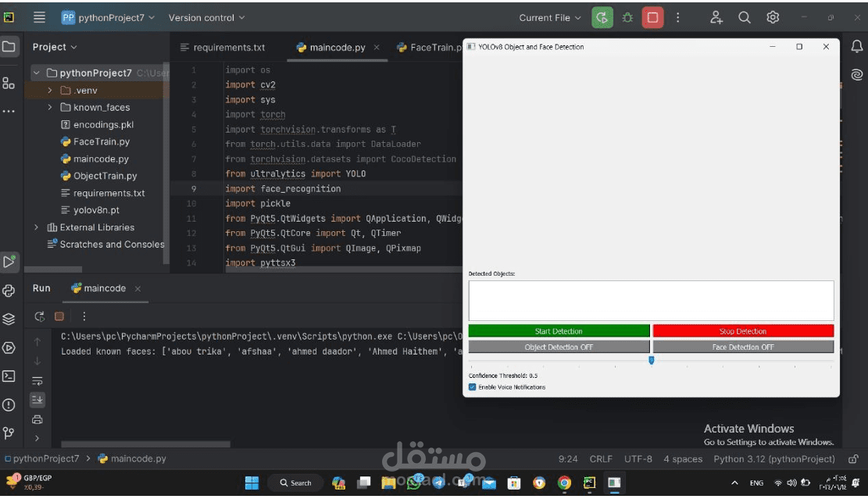This screenshot has width=868, height=499.
Task: Click the print icon in Run console
Action: point(37,419)
